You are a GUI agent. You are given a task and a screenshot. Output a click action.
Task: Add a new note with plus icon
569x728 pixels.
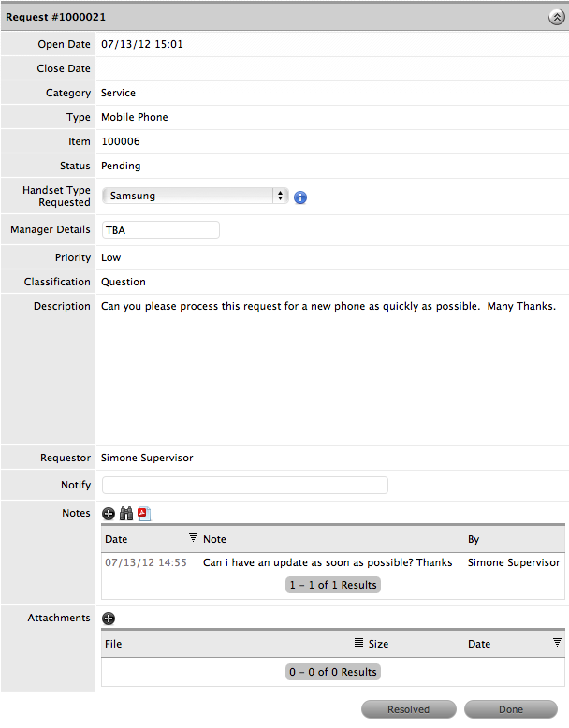click(x=109, y=514)
